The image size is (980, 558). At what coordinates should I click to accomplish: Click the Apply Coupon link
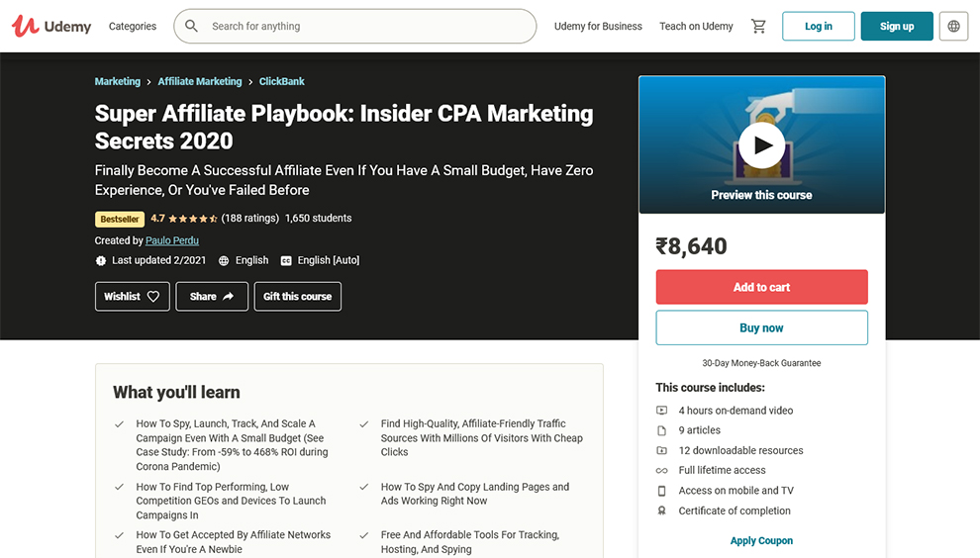761,540
